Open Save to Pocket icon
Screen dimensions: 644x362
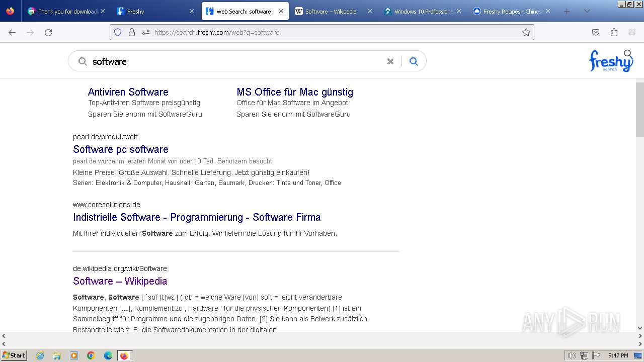click(x=596, y=32)
